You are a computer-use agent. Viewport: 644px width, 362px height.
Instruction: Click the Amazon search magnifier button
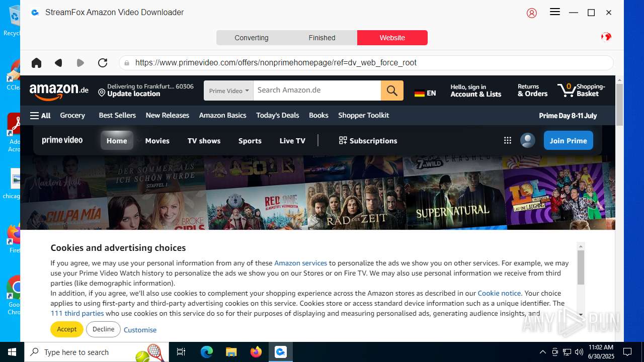[392, 90]
